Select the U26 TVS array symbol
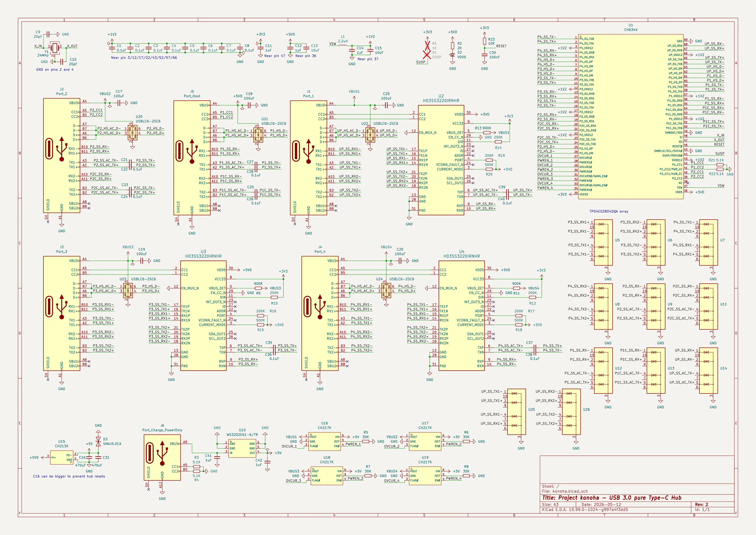Viewport: 756px width, 535px height. click(571, 412)
